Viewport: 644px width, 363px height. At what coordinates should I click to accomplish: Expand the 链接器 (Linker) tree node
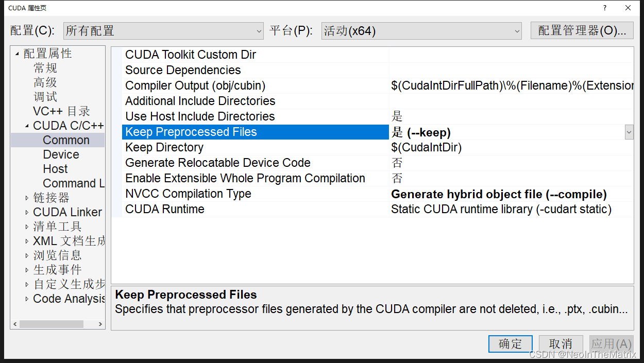click(x=28, y=197)
